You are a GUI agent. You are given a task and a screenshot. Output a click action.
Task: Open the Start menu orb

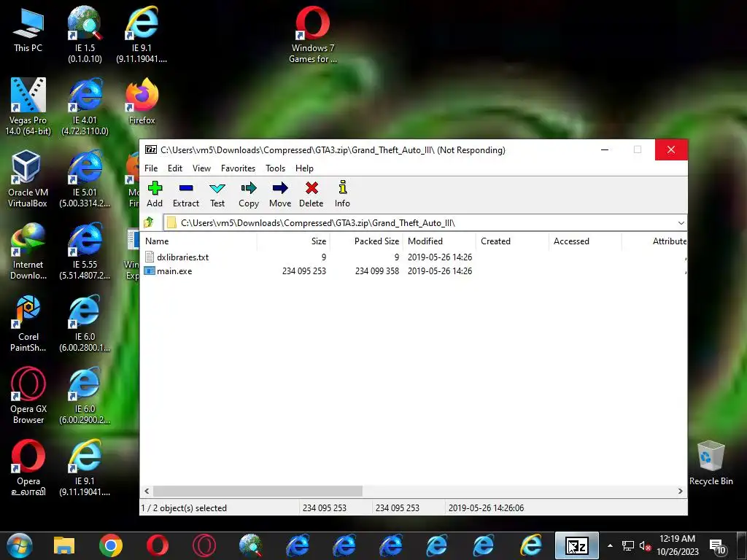point(19,545)
